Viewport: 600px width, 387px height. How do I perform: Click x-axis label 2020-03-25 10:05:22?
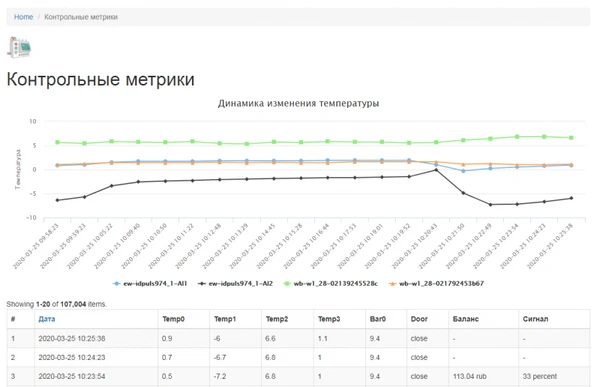pos(90,246)
